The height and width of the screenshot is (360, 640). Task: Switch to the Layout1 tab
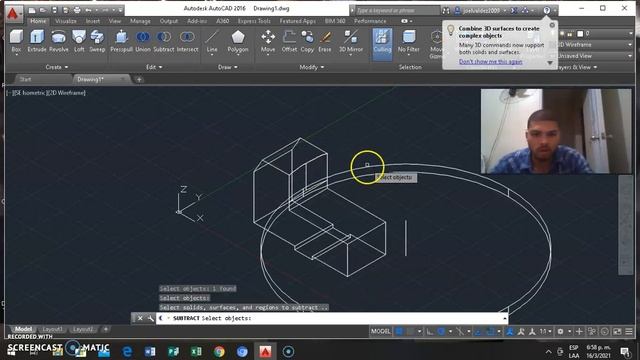click(x=53, y=329)
